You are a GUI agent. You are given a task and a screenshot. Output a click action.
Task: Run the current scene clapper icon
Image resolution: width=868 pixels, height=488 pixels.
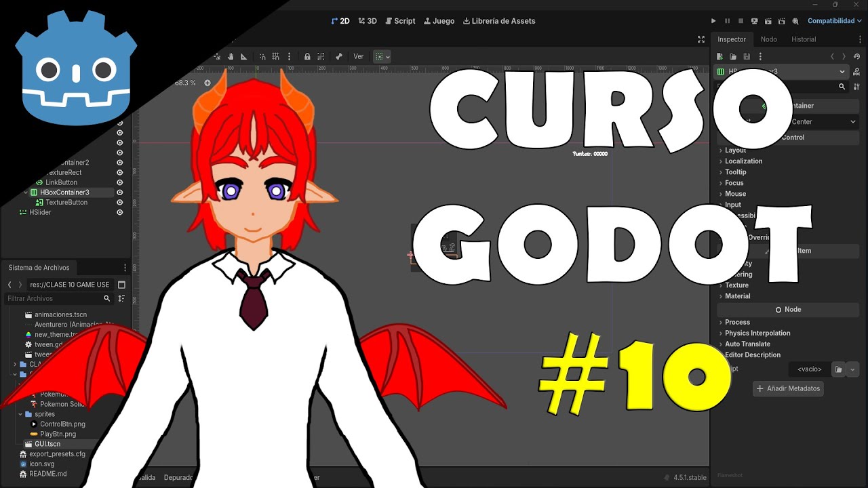[x=768, y=21]
